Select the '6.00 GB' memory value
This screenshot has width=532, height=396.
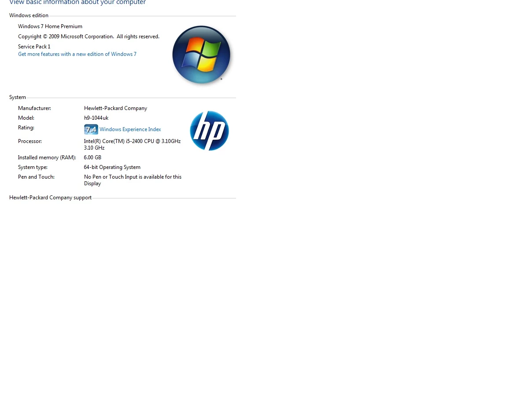(x=92, y=158)
